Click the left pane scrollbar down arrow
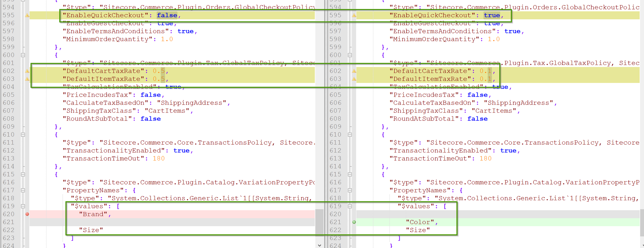The height and width of the screenshot is (248, 644). pyautogui.click(x=319, y=245)
